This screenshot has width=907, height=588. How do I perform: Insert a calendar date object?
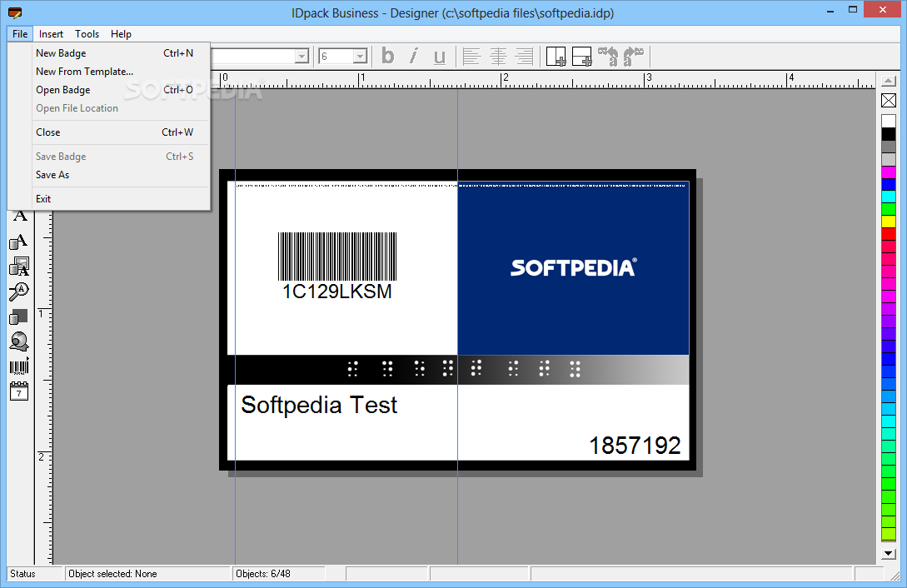point(19,391)
